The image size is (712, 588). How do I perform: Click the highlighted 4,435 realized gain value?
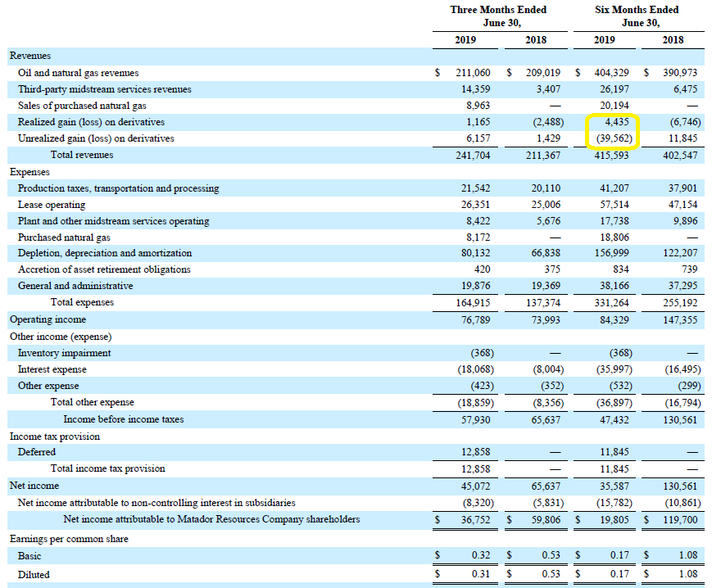617,122
